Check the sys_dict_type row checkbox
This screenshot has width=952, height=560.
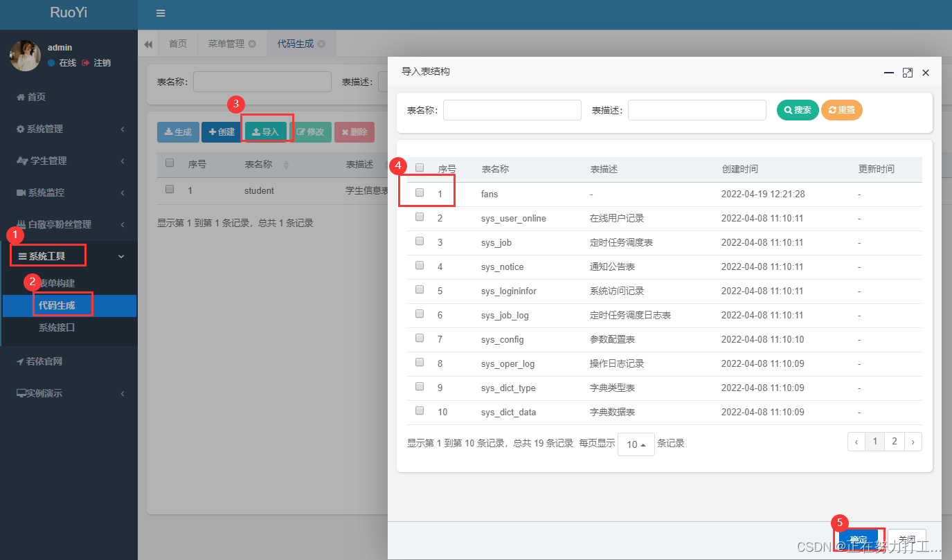[x=420, y=387]
